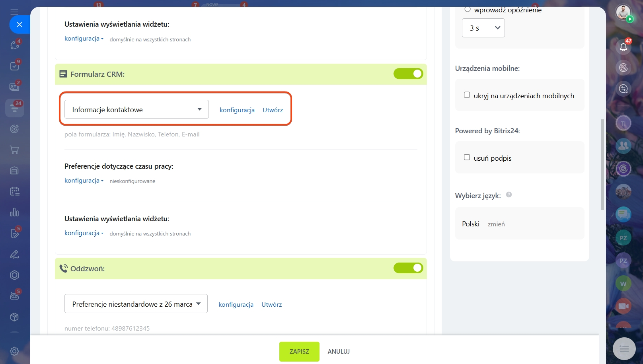643x364 pixels.
Task: Open the signature pen icon in sidebar
Action: [x=15, y=254]
